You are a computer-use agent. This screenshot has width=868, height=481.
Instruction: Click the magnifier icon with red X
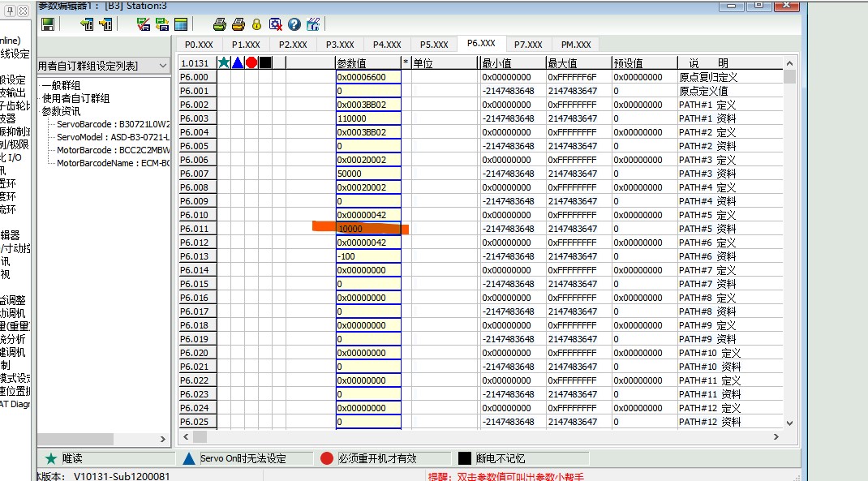tap(275, 24)
